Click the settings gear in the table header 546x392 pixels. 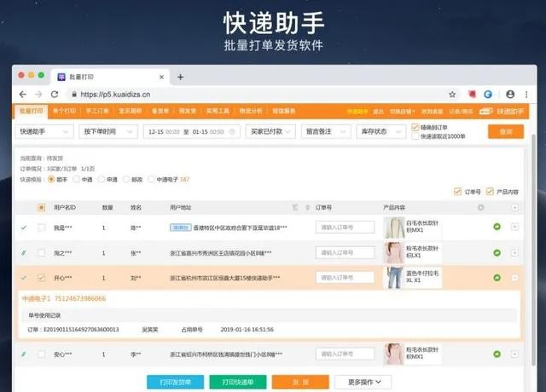(480, 207)
